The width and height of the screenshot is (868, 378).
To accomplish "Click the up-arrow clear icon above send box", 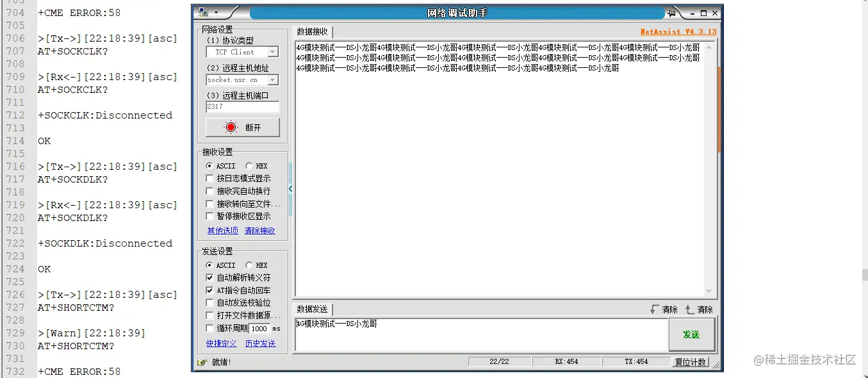I will pyautogui.click(x=689, y=309).
